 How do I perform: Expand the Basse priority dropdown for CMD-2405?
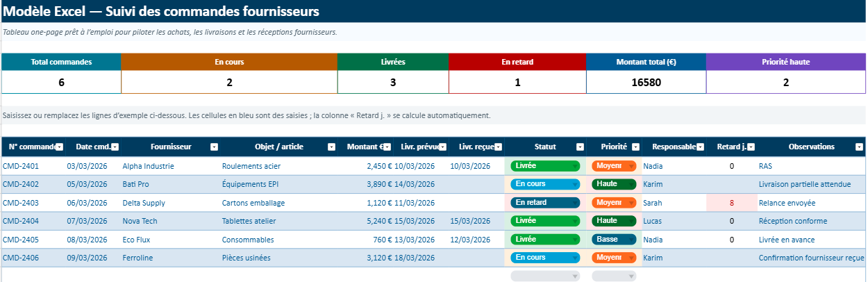(x=630, y=240)
